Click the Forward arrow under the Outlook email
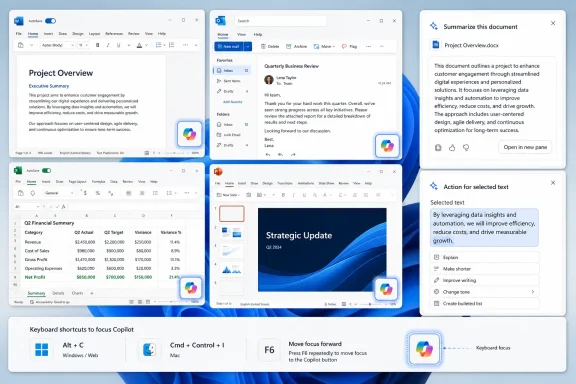 (x=293, y=155)
